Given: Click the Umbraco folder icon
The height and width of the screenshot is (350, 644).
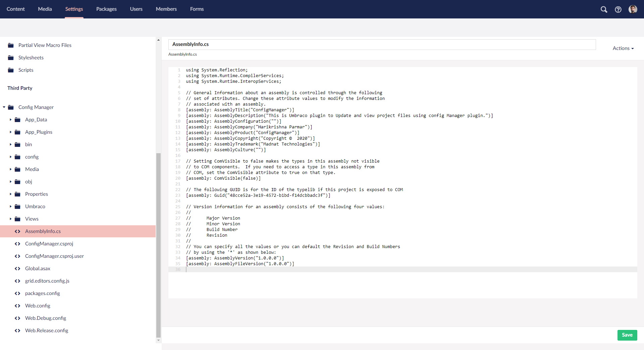Looking at the screenshot, I should [18, 207].
